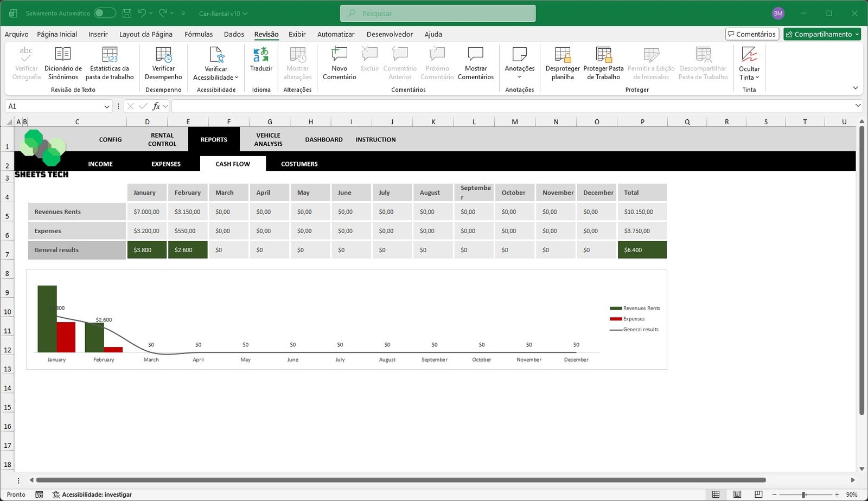Click inside the formula bar
Image resolution: width=868 pixels, height=501 pixels.
coord(380,106)
